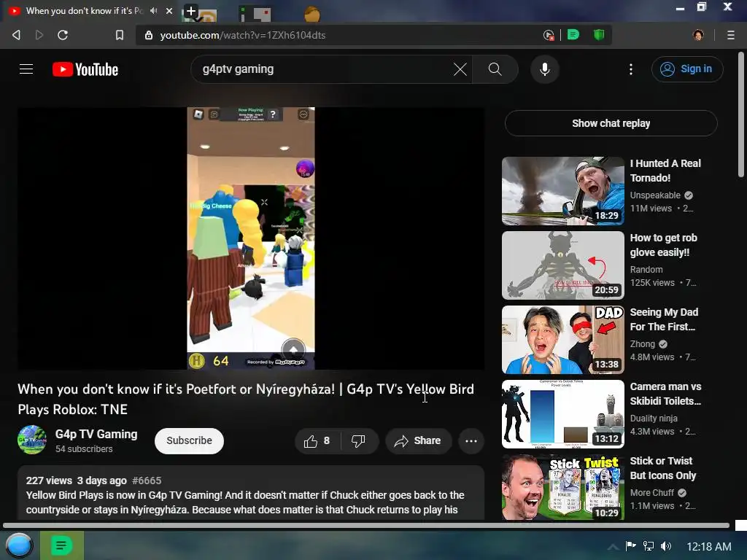Click the vertical page scrollbar
Viewport: 747px width, 560px height.
point(741,114)
